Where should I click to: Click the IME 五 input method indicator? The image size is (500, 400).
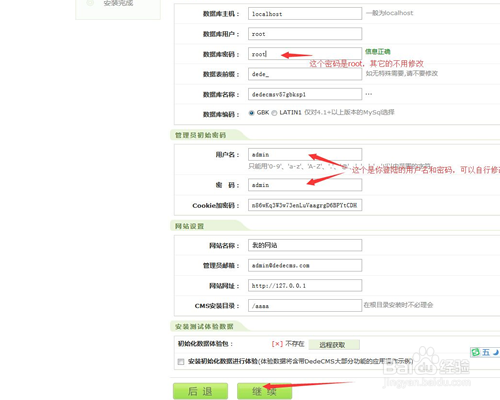(x=486, y=352)
